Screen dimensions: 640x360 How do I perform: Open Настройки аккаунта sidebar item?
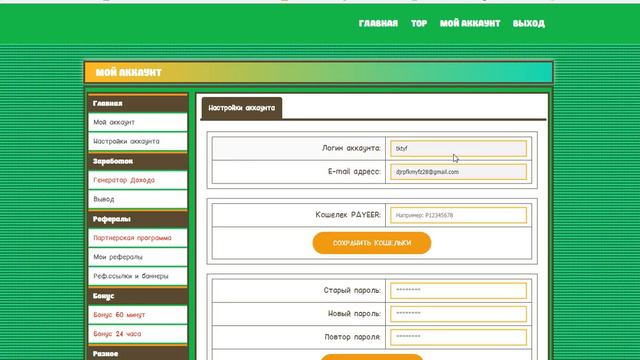tap(138, 141)
